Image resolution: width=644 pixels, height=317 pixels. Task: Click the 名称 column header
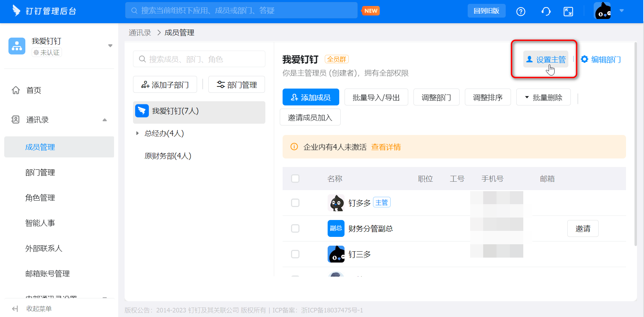tap(335, 179)
